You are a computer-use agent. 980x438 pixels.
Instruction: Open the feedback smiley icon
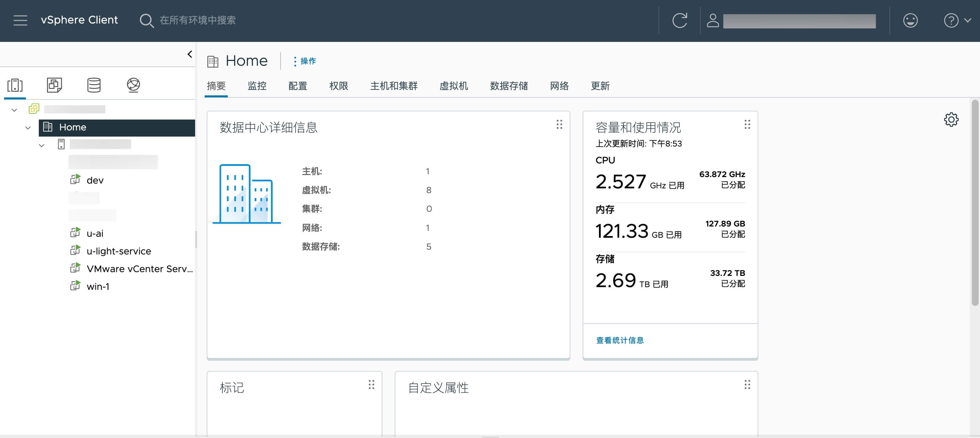[910, 20]
